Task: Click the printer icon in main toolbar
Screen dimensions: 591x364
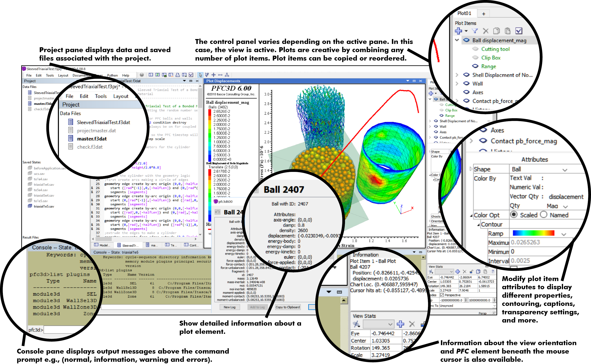Action: tap(178, 75)
